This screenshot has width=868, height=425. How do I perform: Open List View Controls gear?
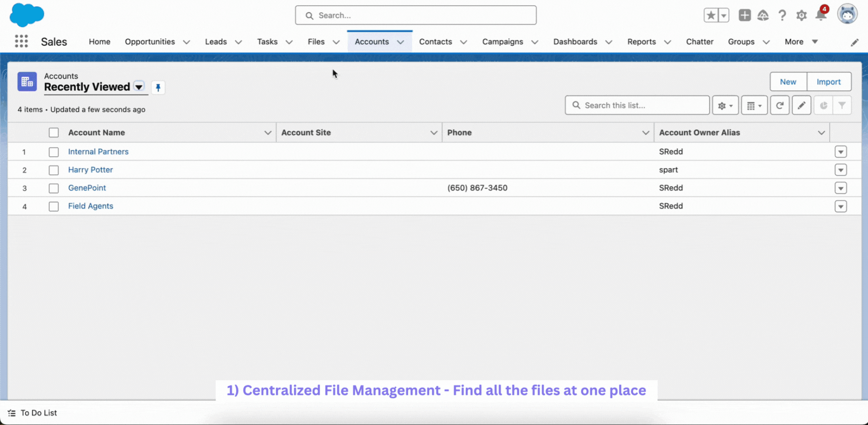pos(725,105)
